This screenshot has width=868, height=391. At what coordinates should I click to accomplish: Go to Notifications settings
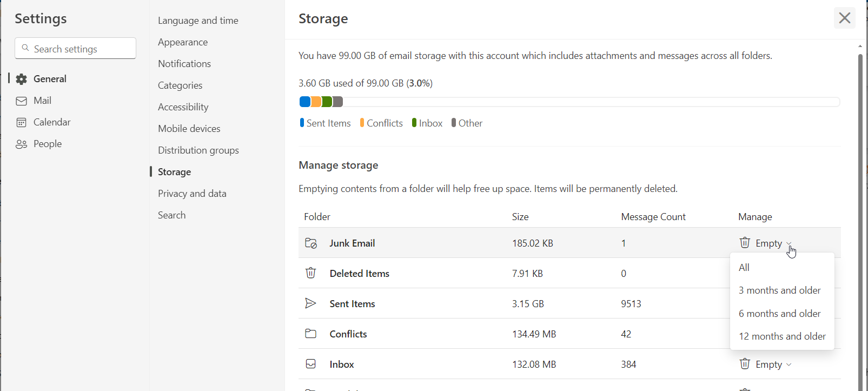[184, 64]
